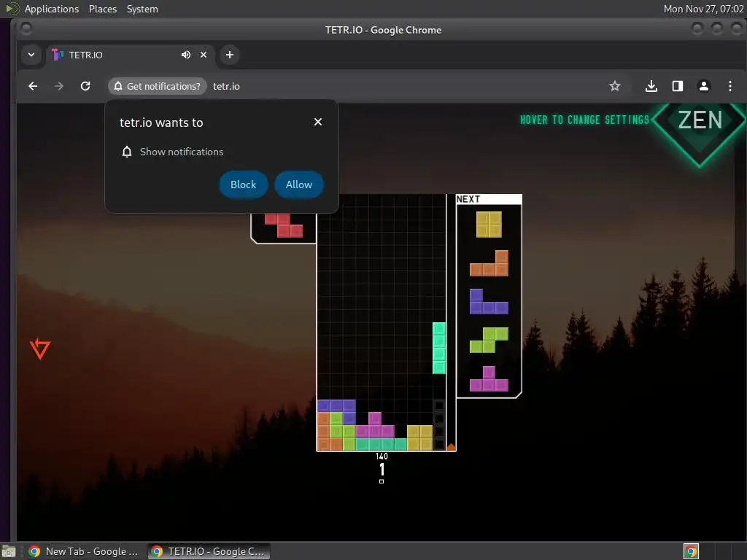Image resolution: width=747 pixels, height=560 pixels.
Task: Click the 140 score counter below board
Action: (382, 456)
